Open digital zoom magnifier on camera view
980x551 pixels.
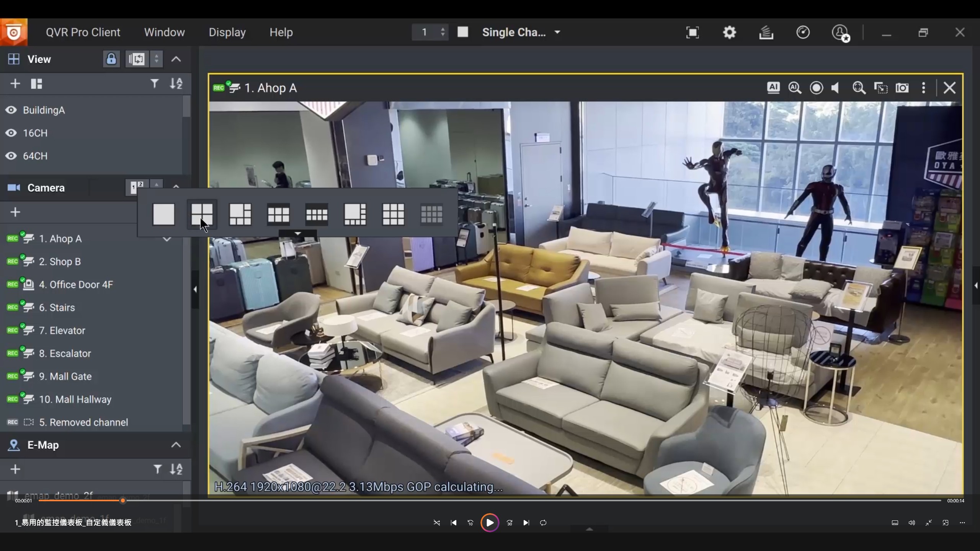tap(859, 88)
